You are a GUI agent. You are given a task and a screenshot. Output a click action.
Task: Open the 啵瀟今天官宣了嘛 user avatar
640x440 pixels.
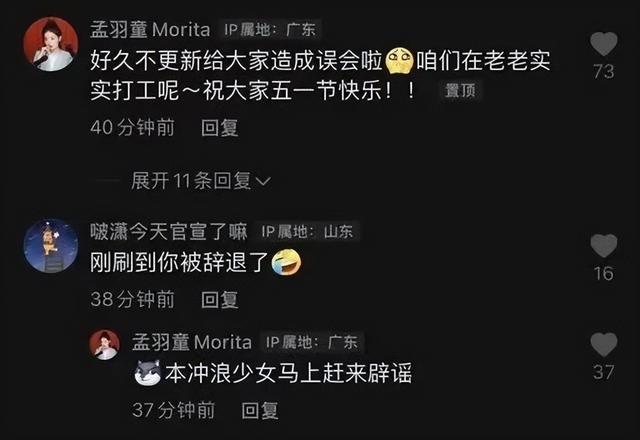(x=51, y=246)
